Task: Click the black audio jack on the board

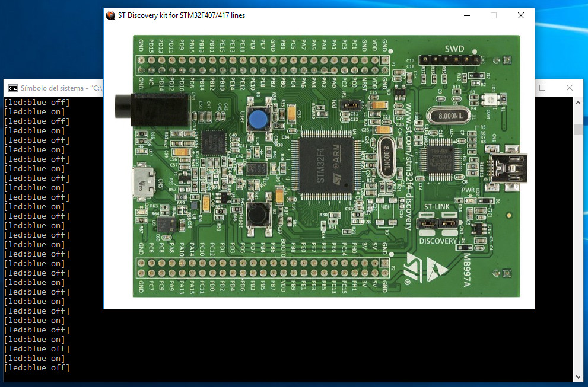Action: tap(151, 110)
